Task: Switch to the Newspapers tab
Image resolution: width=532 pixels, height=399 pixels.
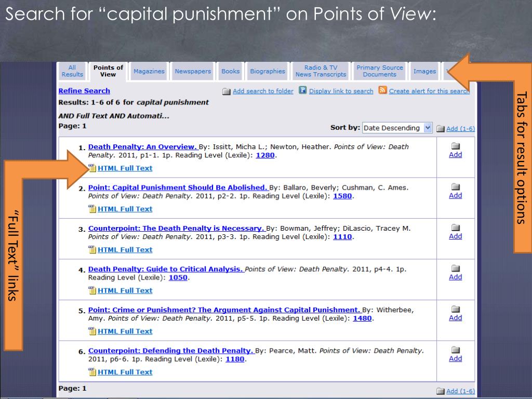Action: point(193,71)
